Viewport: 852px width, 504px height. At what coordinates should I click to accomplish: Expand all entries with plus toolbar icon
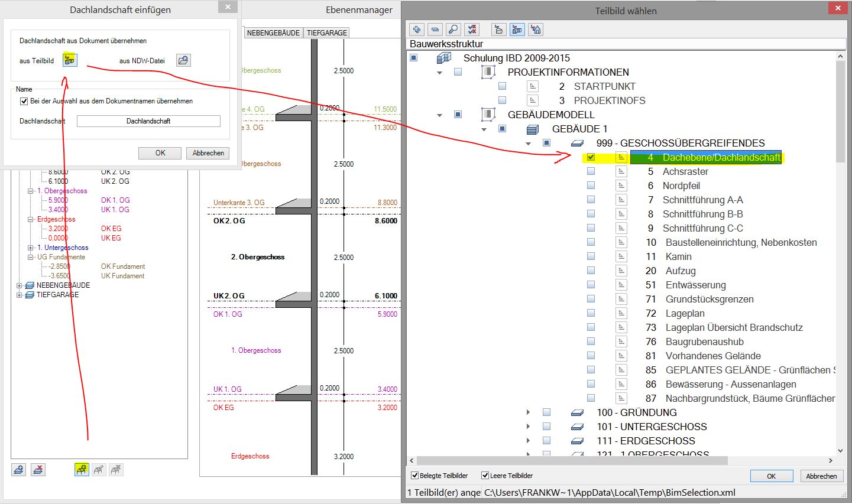[x=417, y=30]
